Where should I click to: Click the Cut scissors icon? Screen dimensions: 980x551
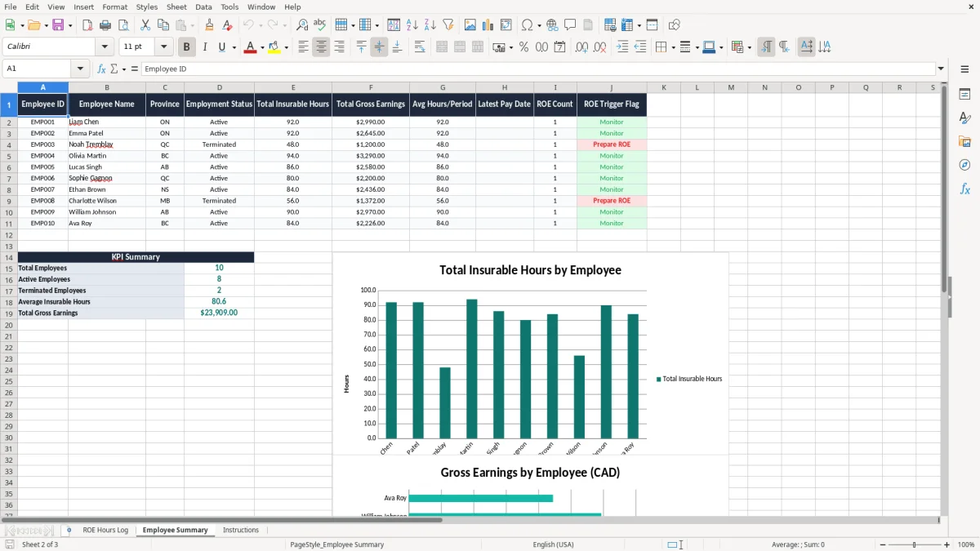145,25
